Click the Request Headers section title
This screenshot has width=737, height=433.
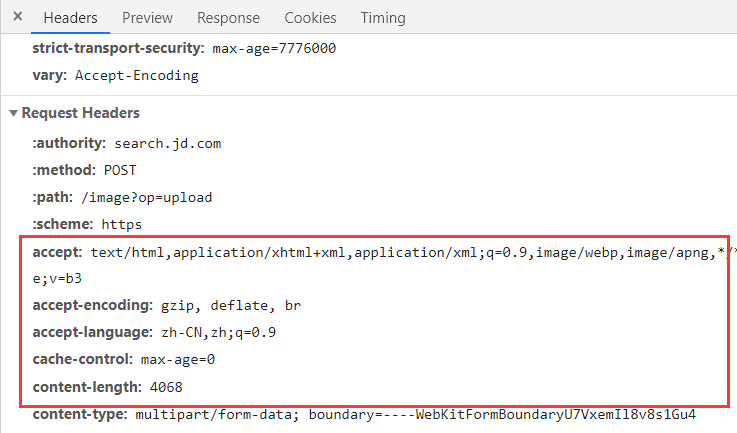coord(80,113)
